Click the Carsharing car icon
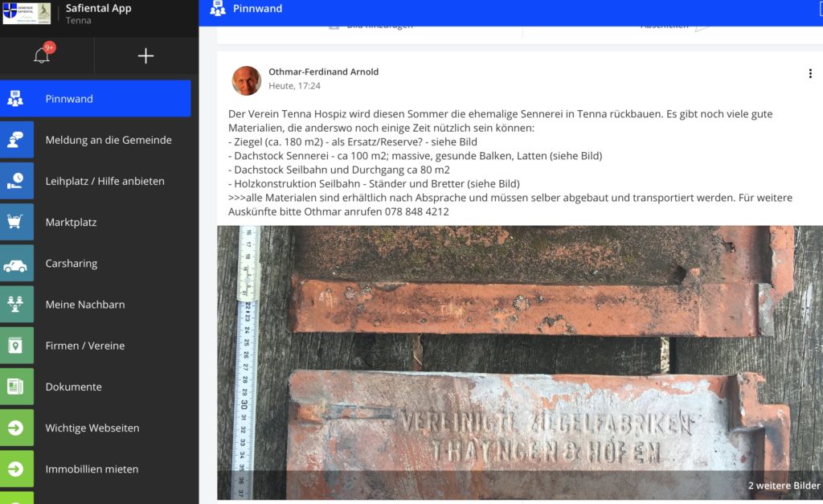 click(16, 263)
